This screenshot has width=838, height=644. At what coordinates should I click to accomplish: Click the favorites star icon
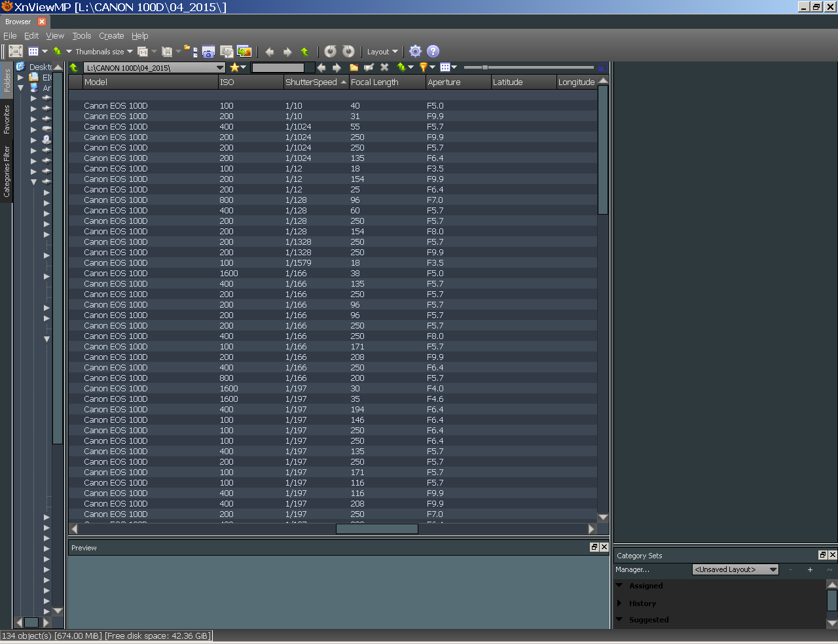pos(234,67)
